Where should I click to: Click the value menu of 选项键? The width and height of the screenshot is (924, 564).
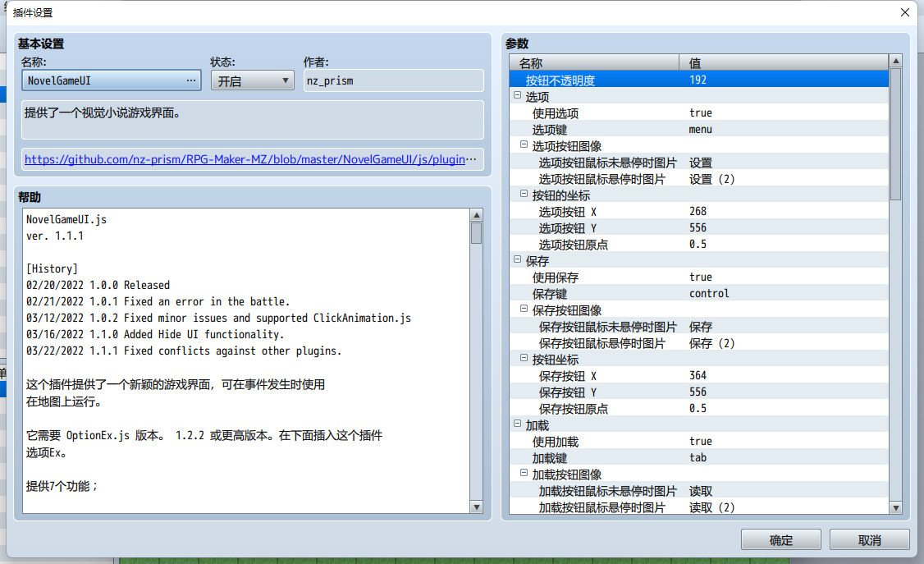pos(701,129)
